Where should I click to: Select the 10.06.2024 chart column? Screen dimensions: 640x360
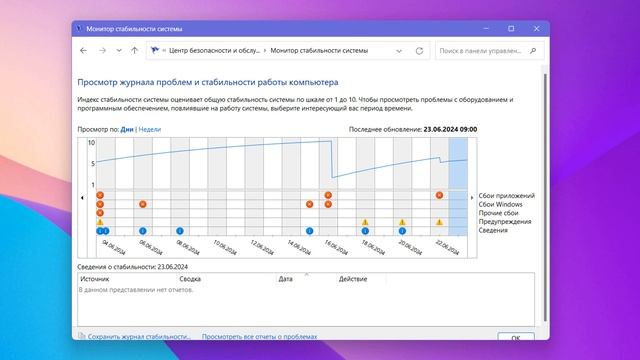pyautogui.click(x=217, y=187)
